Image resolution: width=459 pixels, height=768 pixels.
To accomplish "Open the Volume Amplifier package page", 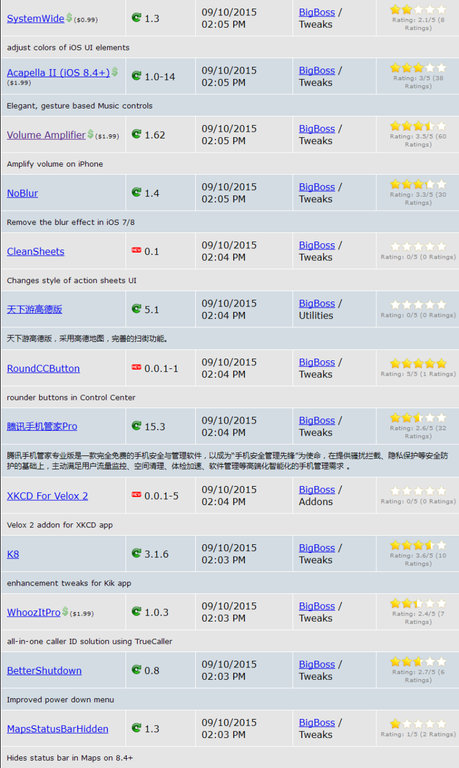I will (x=46, y=135).
